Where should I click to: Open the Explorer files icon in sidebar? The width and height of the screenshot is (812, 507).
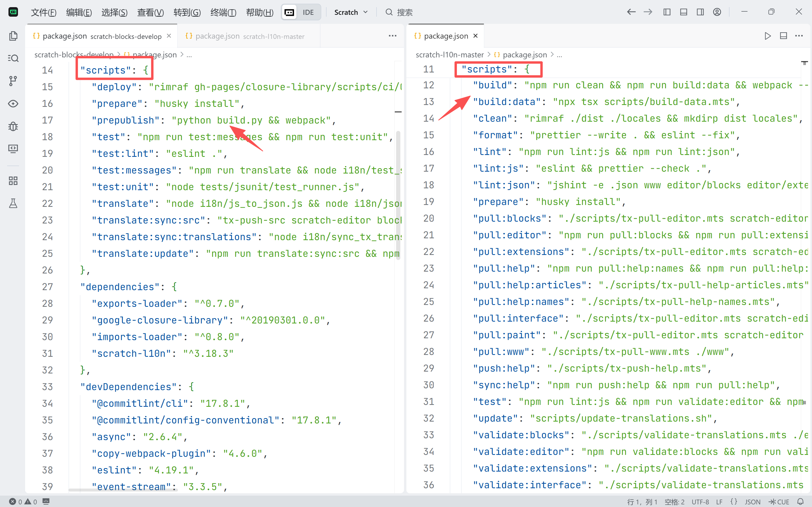pyautogui.click(x=13, y=36)
